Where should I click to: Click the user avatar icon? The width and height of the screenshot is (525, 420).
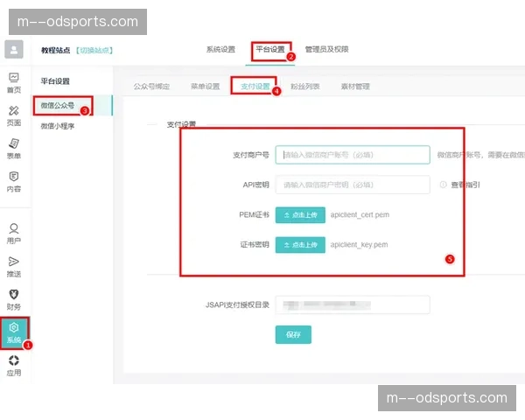(x=14, y=49)
